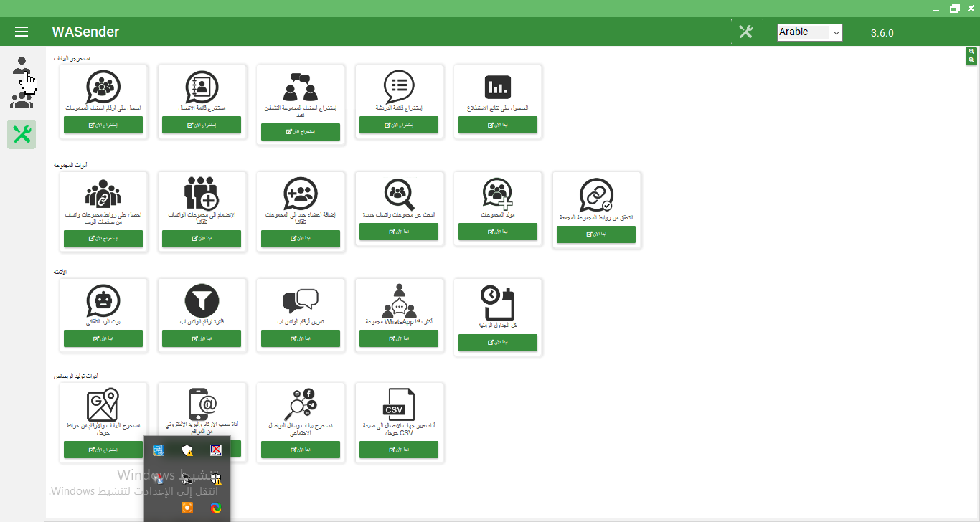Select the single person sidebar icon

click(x=22, y=66)
